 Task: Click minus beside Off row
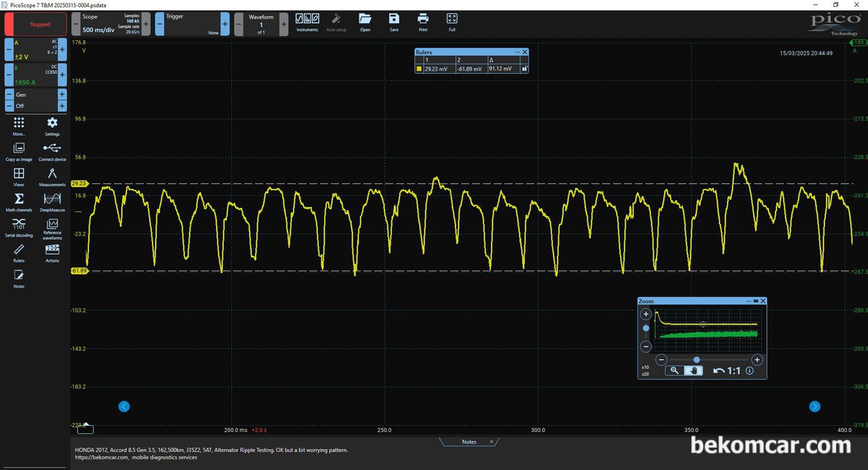click(9, 106)
